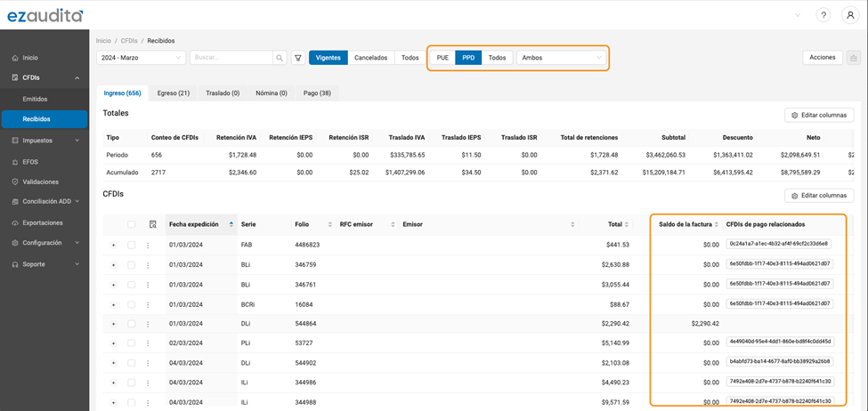
Task: Click the print icon beside Acciones
Action: point(853,58)
